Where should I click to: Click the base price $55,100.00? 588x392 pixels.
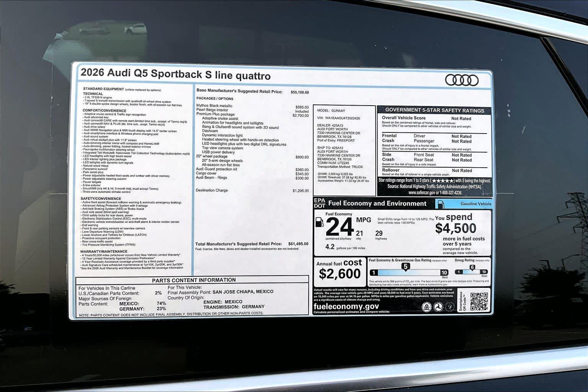[x=300, y=92]
